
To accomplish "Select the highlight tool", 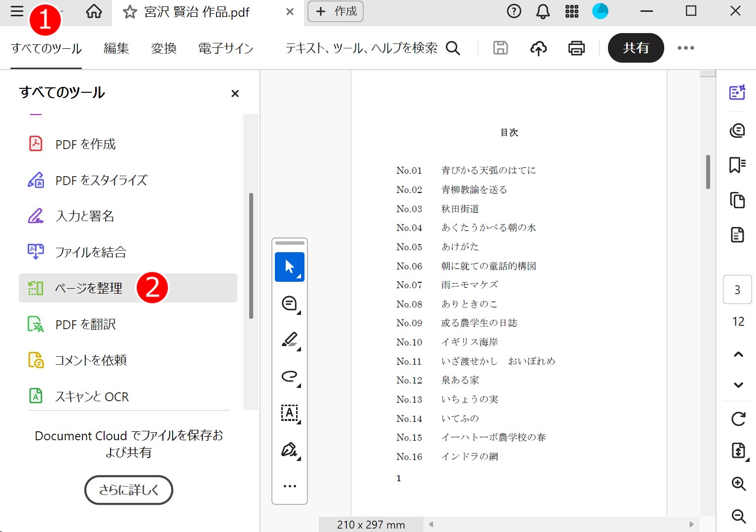I will tap(290, 340).
